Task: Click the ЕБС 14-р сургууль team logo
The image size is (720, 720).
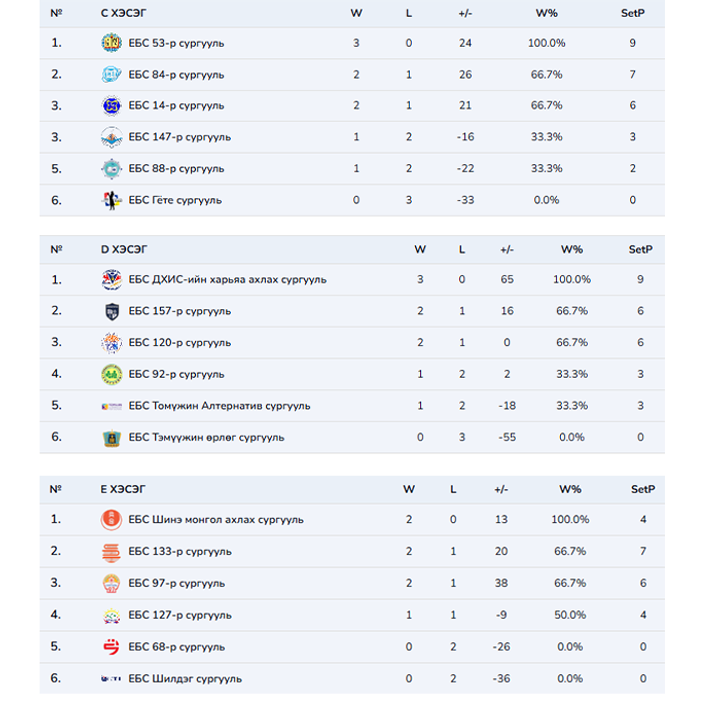Action: 111,106
